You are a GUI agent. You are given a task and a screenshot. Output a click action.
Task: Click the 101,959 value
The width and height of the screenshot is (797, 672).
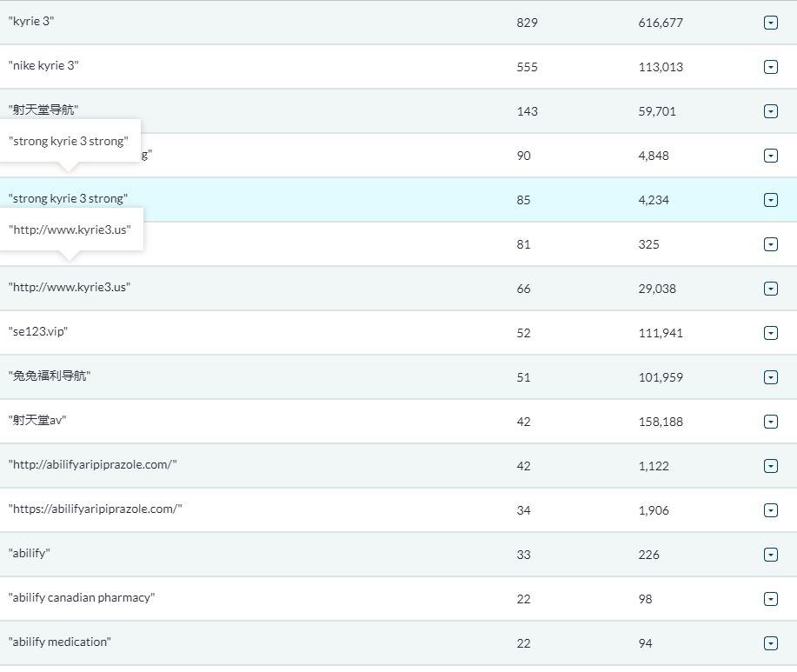pyautogui.click(x=661, y=377)
